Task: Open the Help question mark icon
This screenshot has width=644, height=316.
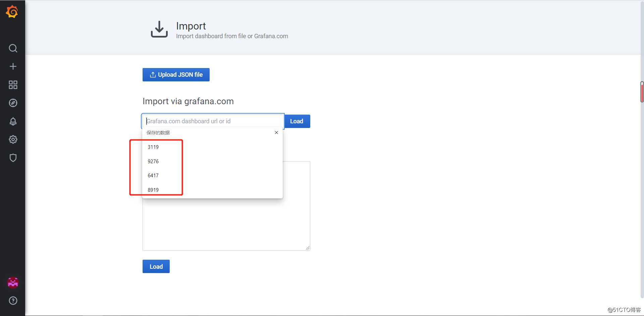Action: 13,301
